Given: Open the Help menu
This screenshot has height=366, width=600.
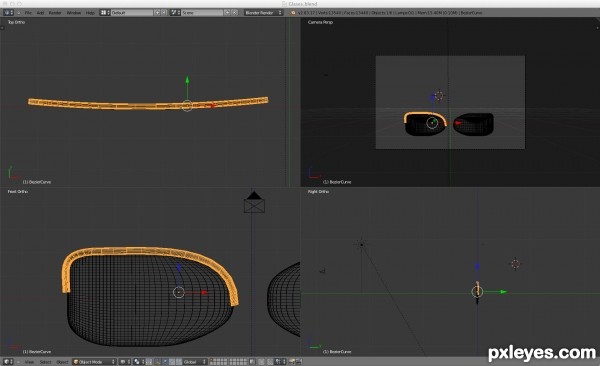Looking at the screenshot, I should pos(90,13).
